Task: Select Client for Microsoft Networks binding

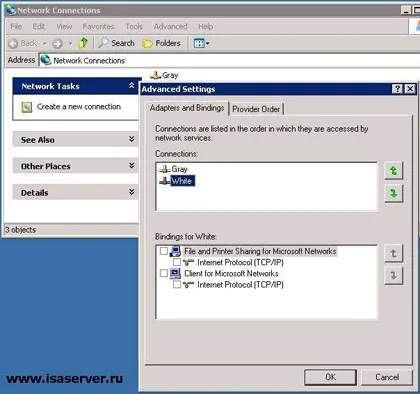Action: [x=231, y=273]
